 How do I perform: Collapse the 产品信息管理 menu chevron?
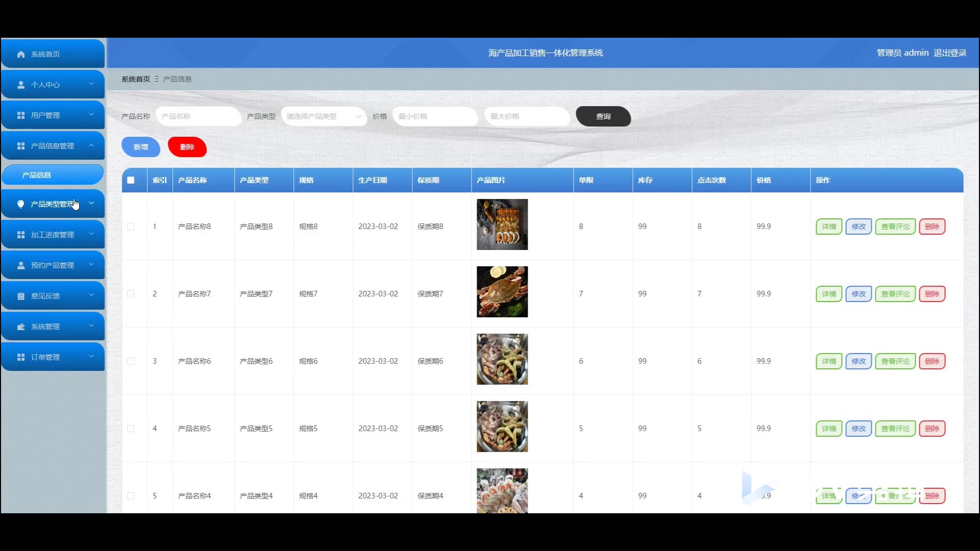pyautogui.click(x=91, y=145)
